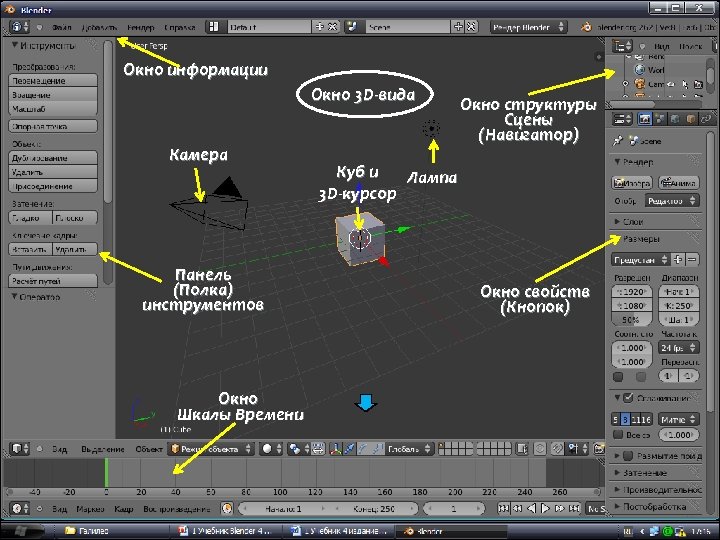Open the Справка menu

pyautogui.click(x=180, y=27)
